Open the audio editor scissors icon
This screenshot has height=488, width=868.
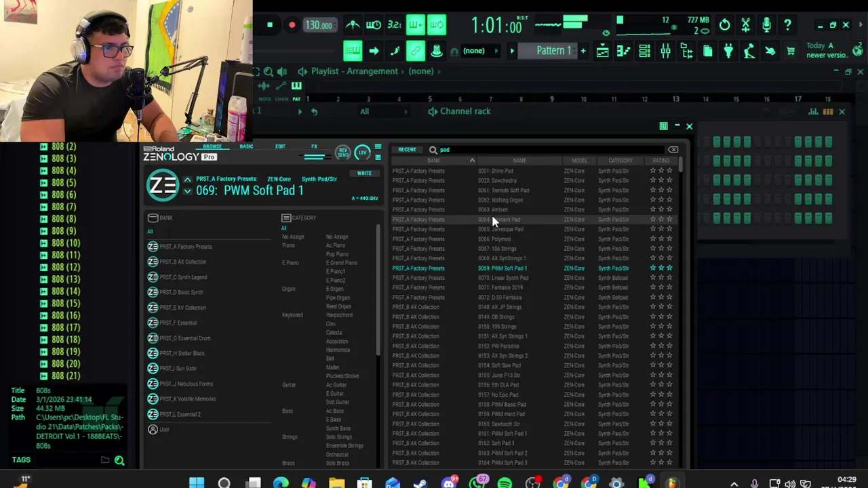click(746, 25)
